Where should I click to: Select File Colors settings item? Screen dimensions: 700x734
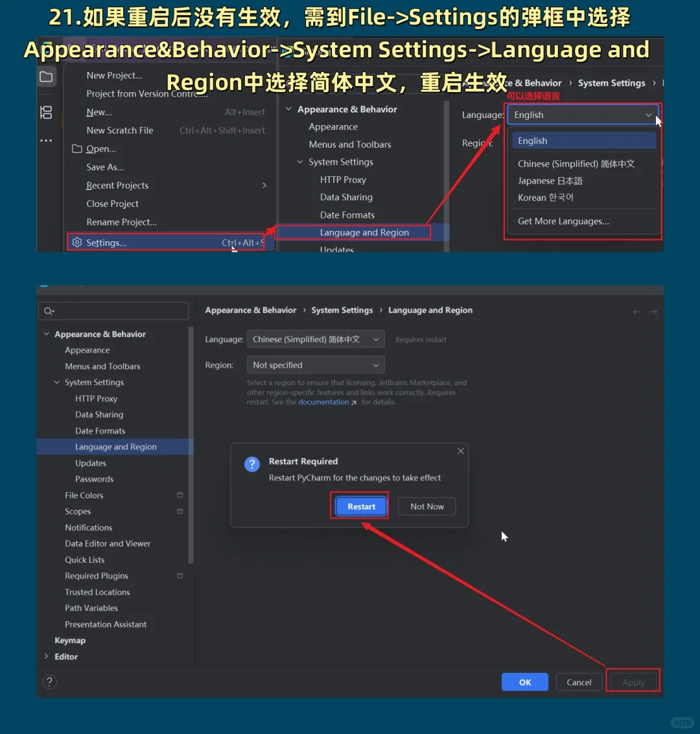pos(84,495)
